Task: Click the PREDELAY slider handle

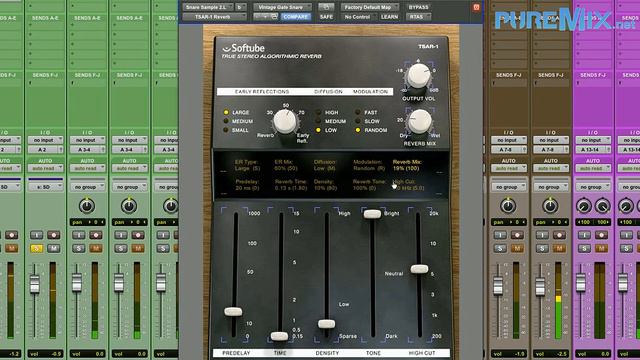Action: click(x=233, y=312)
